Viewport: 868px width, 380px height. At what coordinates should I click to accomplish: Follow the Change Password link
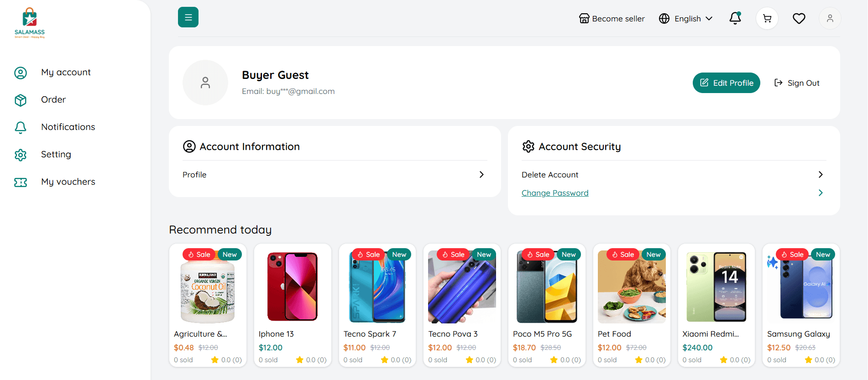tap(555, 193)
